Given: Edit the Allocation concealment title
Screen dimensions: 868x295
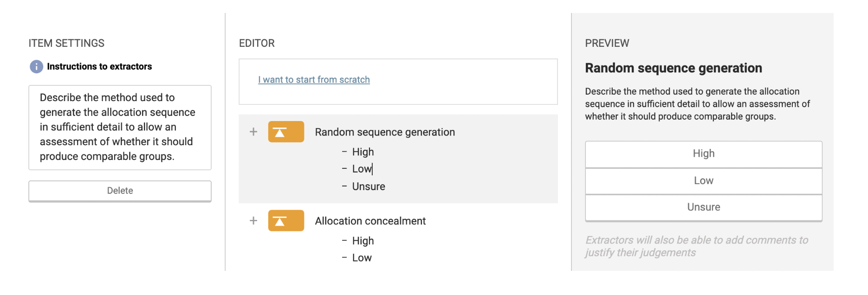Looking at the screenshot, I should [370, 221].
